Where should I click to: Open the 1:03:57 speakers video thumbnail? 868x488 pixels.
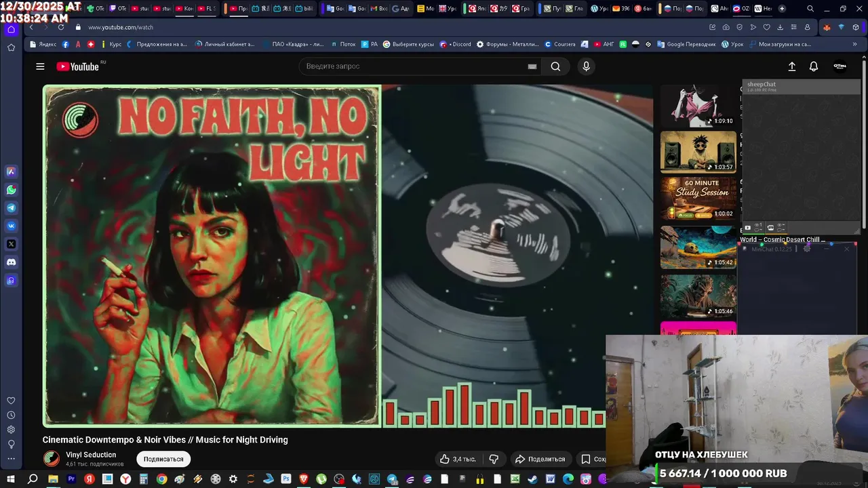(698, 152)
